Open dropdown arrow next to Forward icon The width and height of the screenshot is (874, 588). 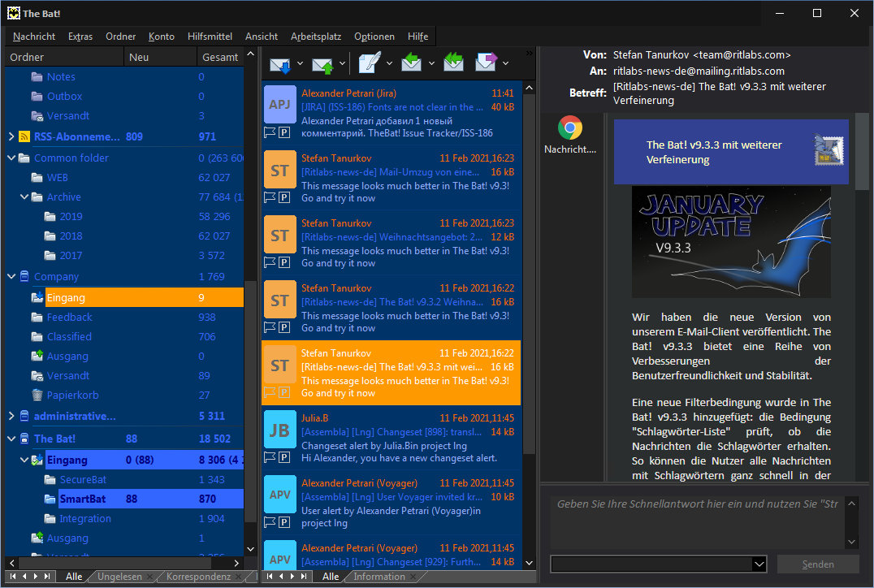tap(505, 63)
